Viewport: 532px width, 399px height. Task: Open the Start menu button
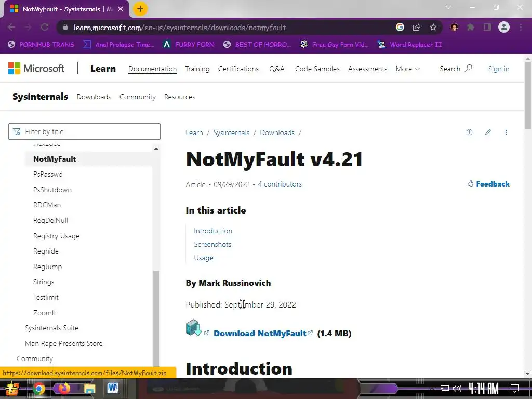coord(12,389)
